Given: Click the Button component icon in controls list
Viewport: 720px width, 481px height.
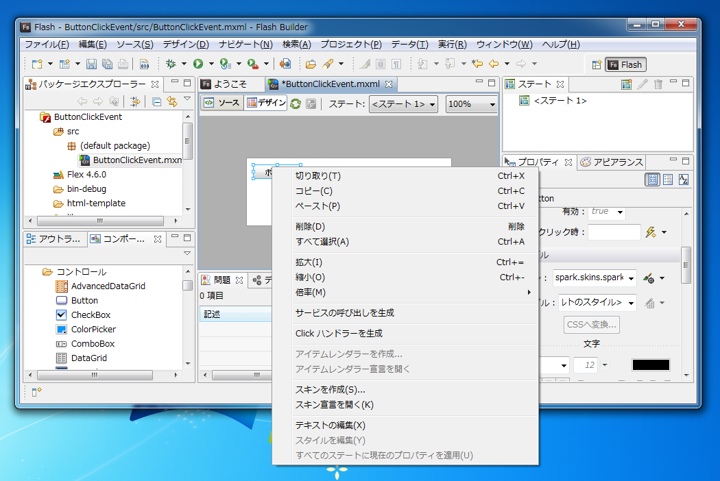Looking at the screenshot, I should (x=61, y=301).
